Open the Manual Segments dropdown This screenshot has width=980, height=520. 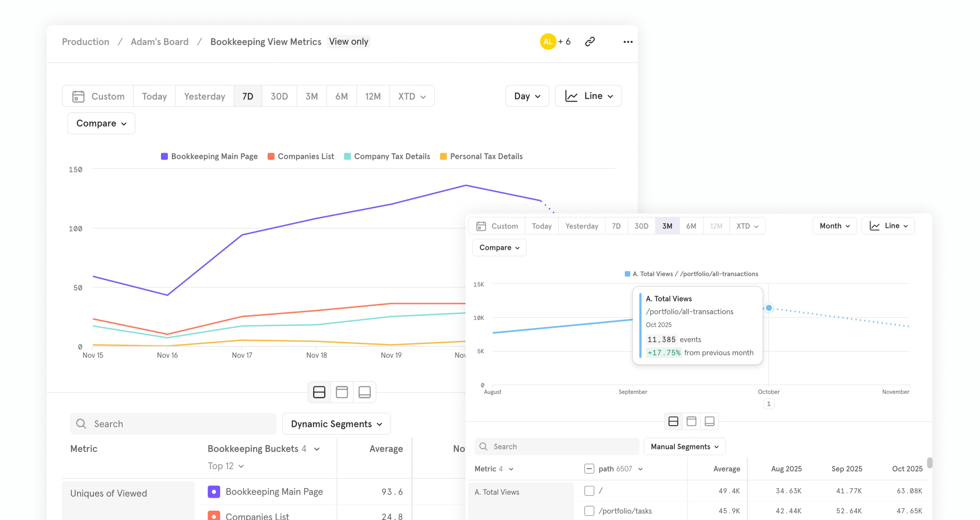pyautogui.click(x=684, y=446)
